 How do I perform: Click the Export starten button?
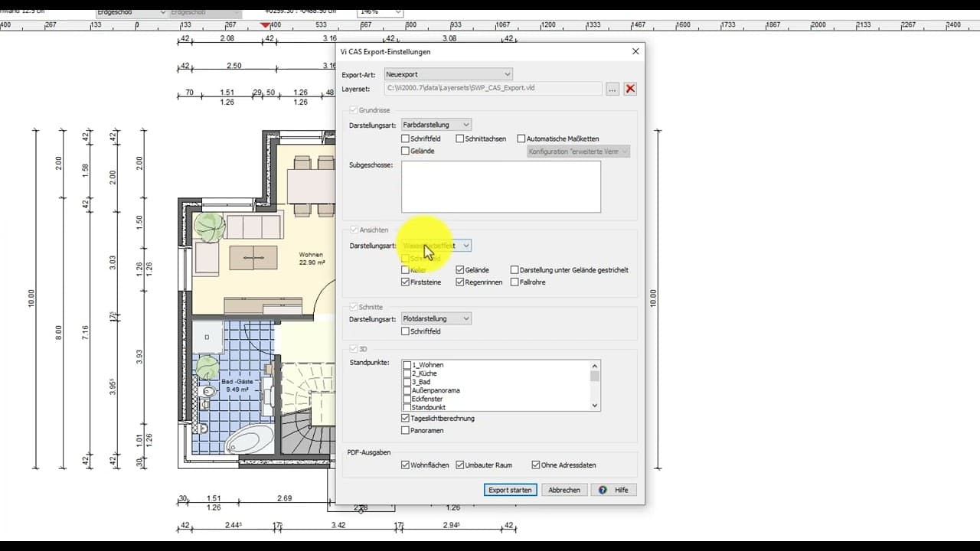(510, 490)
